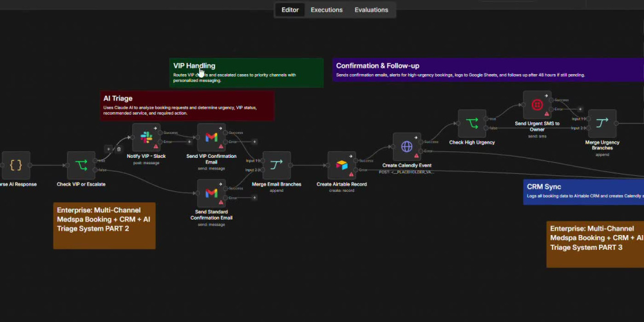Switch to the Editor tab
Screen dimensions: 644x322
point(290,10)
